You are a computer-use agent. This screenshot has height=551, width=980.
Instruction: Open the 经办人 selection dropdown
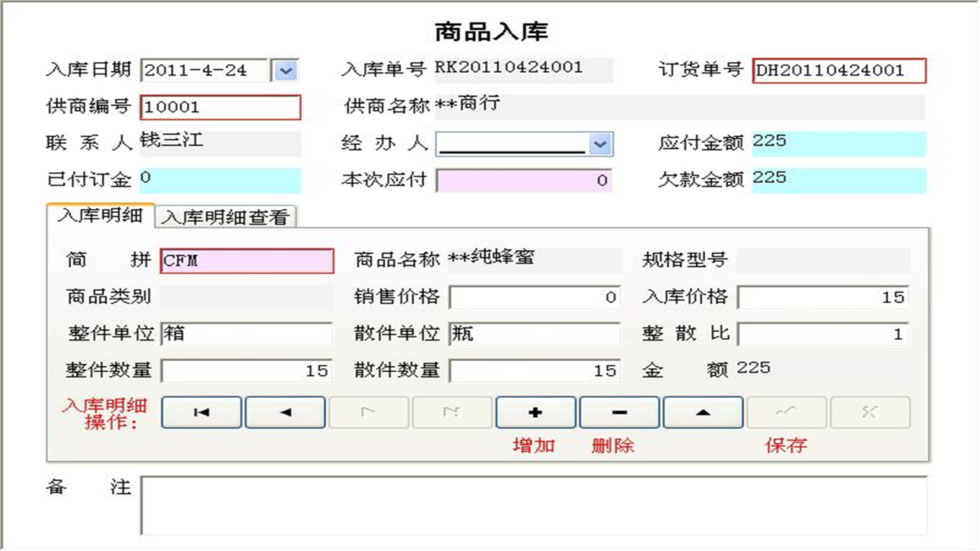(x=602, y=144)
